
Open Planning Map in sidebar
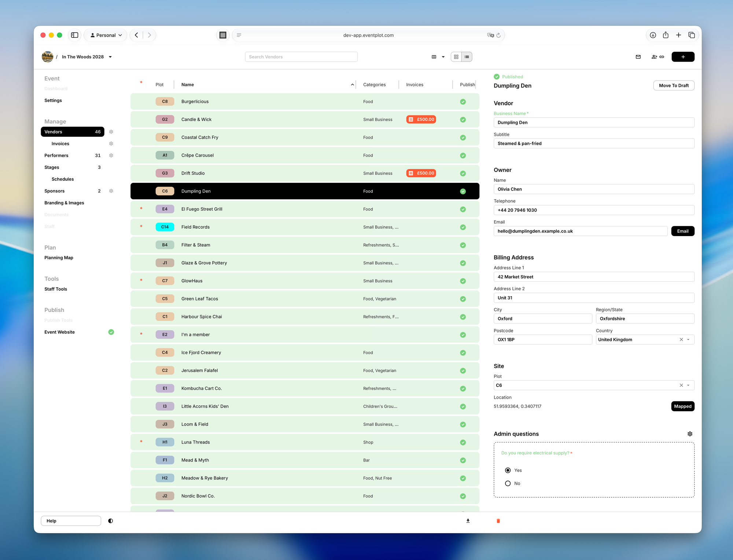[x=59, y=258]
